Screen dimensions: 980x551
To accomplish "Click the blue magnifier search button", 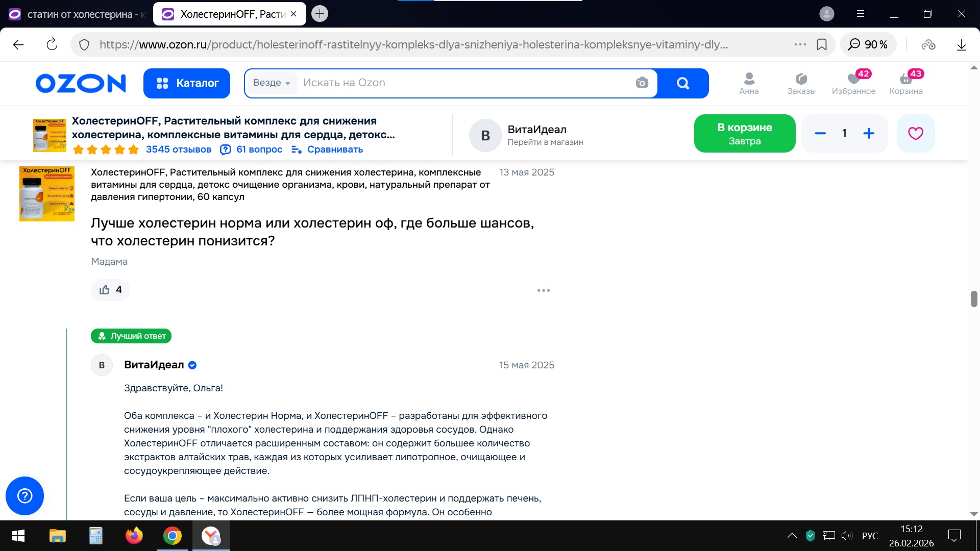I will [x=682, y=83].
